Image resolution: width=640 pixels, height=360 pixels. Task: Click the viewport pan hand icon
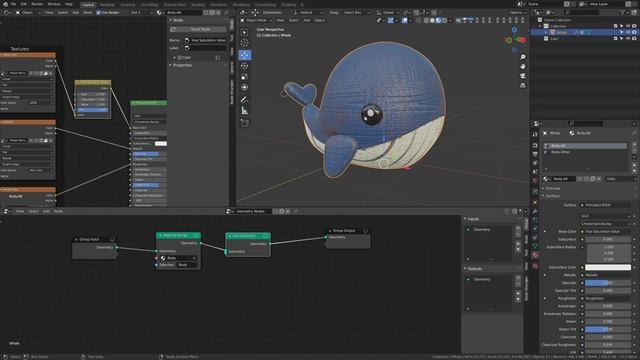click(x=523, y=66)
